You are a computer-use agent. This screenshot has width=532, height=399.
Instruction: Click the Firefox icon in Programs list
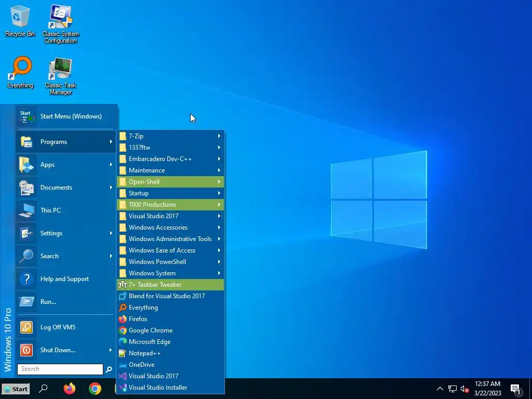click(x=123, y=319)
